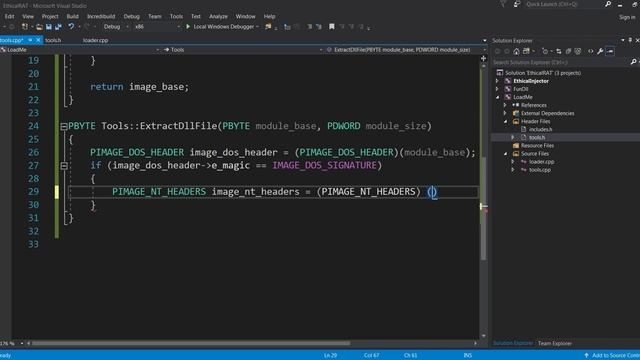
Task: Expand the FunDll project node
Action: (497, 89)
